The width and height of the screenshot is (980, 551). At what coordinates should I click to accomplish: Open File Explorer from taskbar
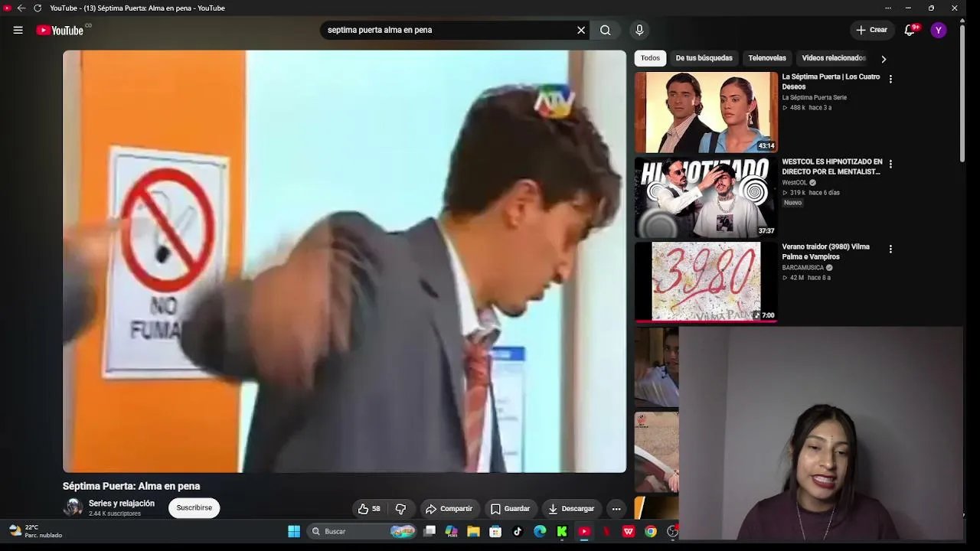tap(473, 531)
